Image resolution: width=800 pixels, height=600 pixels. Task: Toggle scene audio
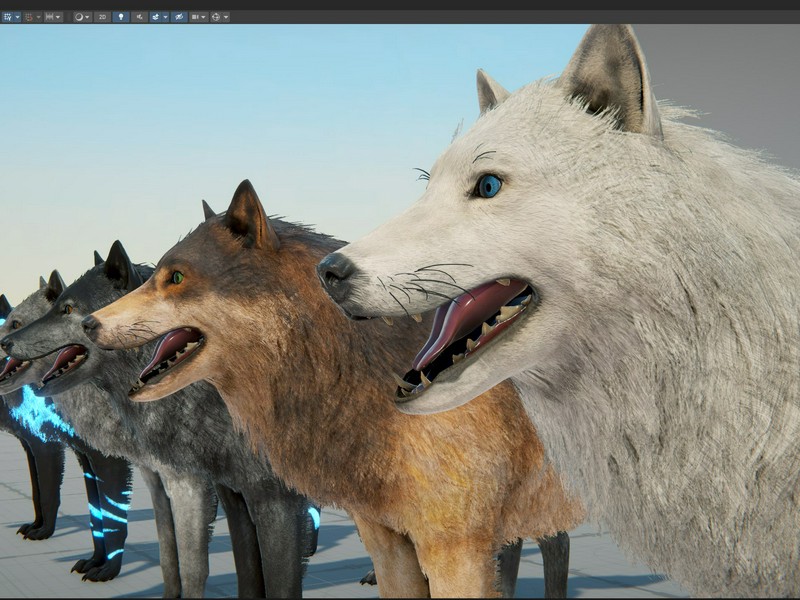(x=139, y=17)
